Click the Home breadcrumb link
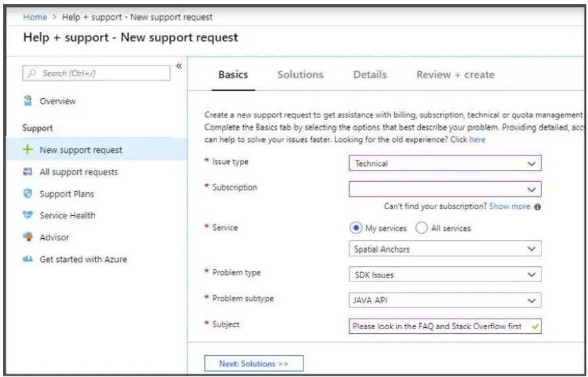This screenshot has height=377, width=588. coord(35,17)
